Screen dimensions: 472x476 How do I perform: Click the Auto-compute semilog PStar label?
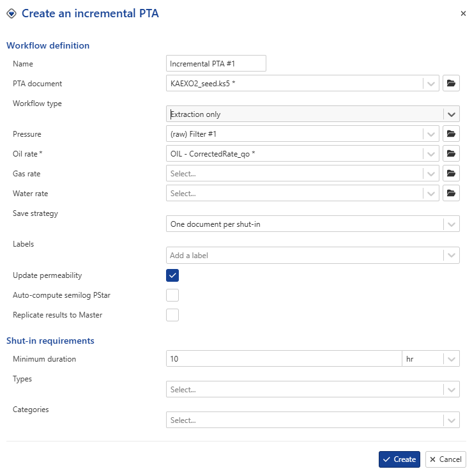(61, 295)
